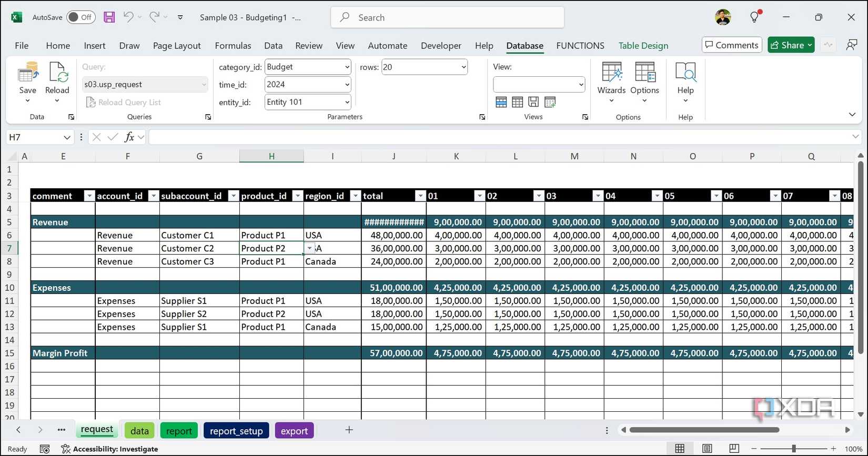Open the Options tool icon
Viewport: 868px width, 456px height.
[644, 73]
